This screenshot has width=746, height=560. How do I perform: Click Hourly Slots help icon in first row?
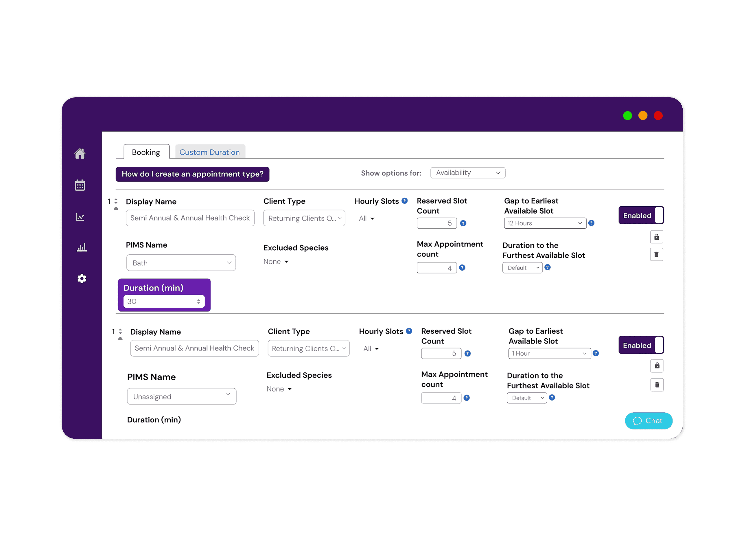pyautogui.click(x=404, y=201)
